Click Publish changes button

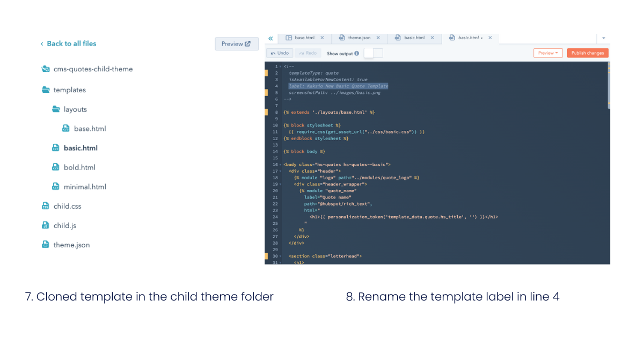coord(588,53)
